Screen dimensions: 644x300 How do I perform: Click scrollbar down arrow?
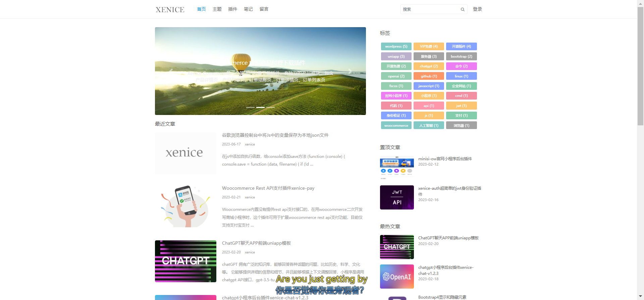(x=640, y=297)
